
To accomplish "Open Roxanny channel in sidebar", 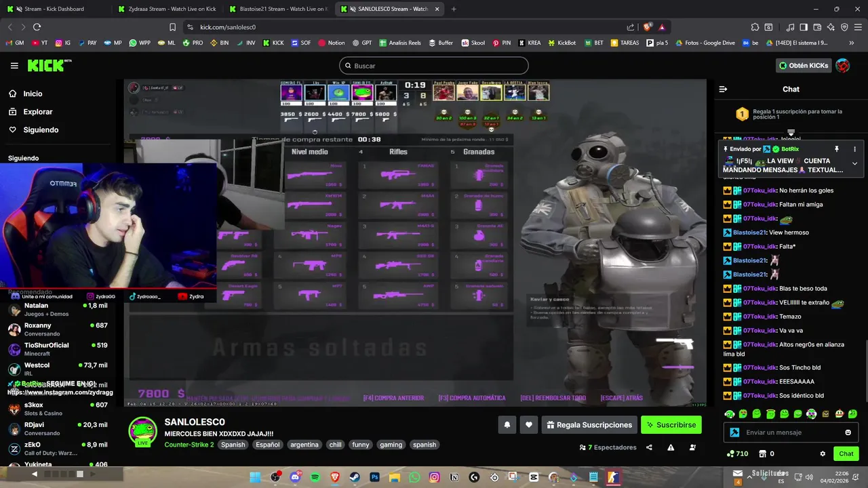I will (x=58, y=329).
